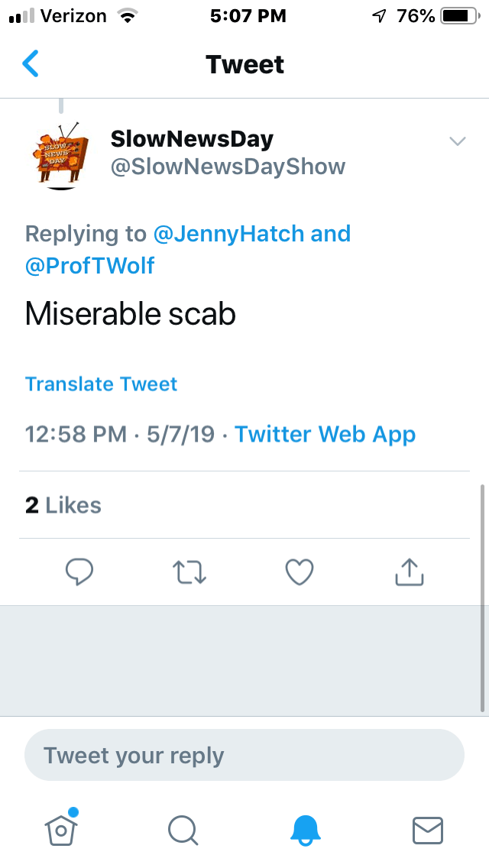Retweet this tweet

189,572
